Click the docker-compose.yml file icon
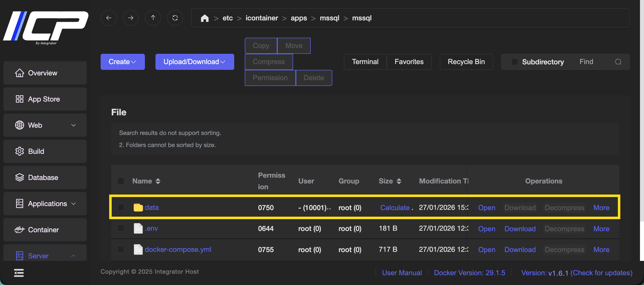The image size is (644, 285). click(138, 250)
